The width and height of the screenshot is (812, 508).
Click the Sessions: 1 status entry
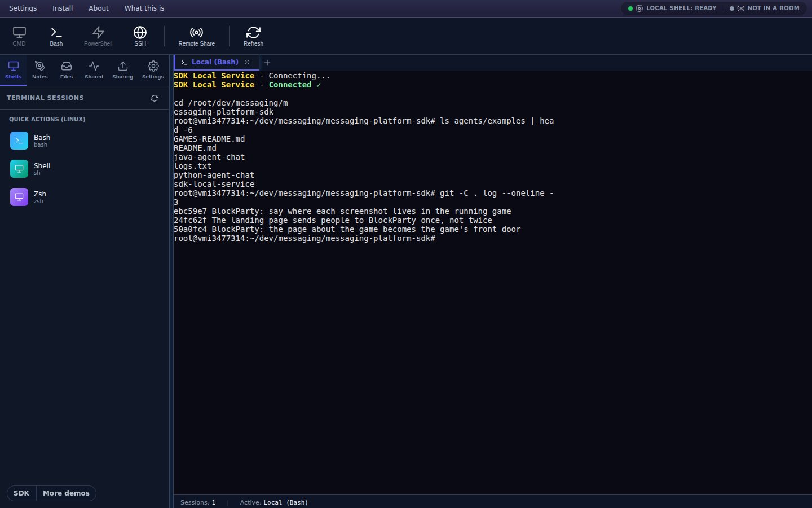198,502
